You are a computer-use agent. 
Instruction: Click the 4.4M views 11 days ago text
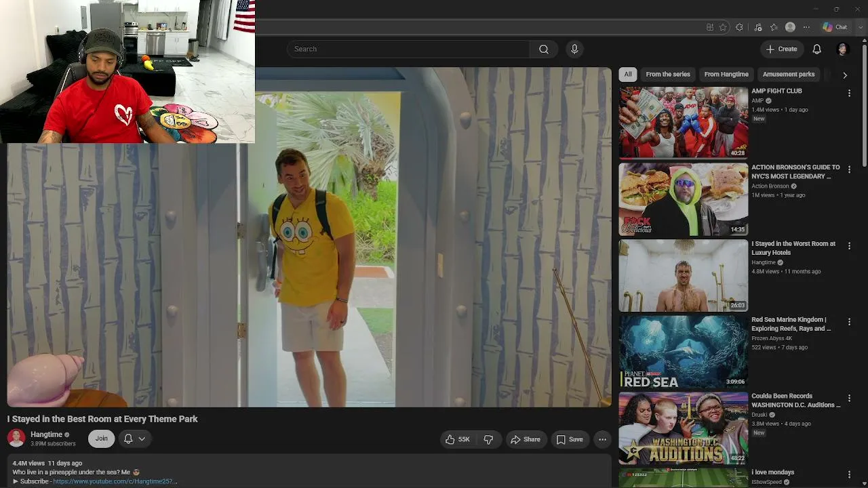pos(47,464)
